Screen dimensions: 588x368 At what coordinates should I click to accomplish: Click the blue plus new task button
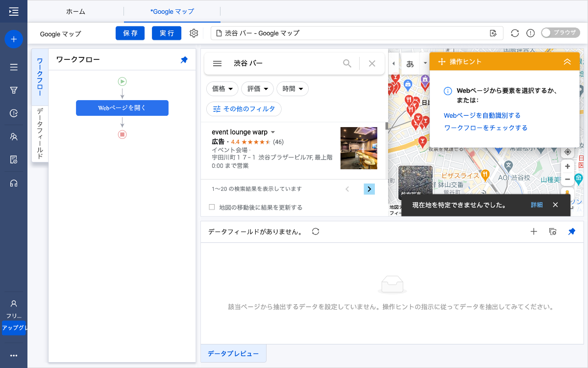click(14, 39)
